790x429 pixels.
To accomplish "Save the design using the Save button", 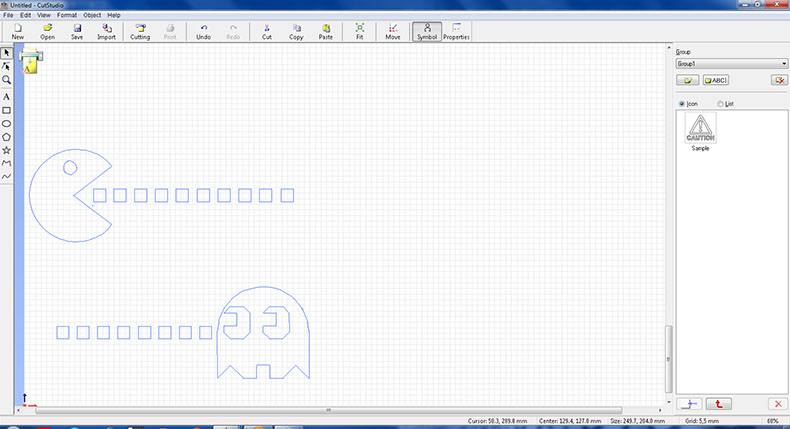I will (77, 31).
